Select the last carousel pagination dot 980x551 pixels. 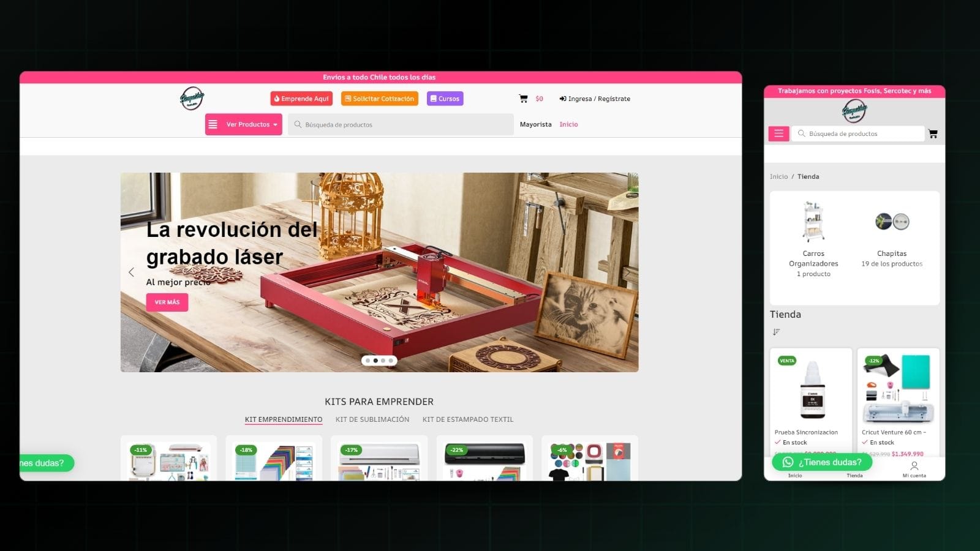[x=391, y=361]
